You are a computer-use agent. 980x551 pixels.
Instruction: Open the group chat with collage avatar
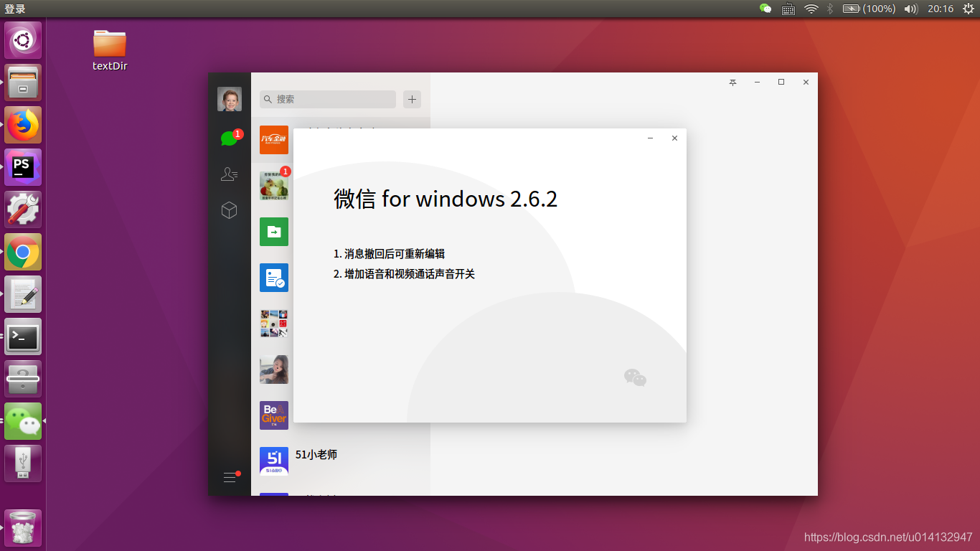tap(274, 324)
